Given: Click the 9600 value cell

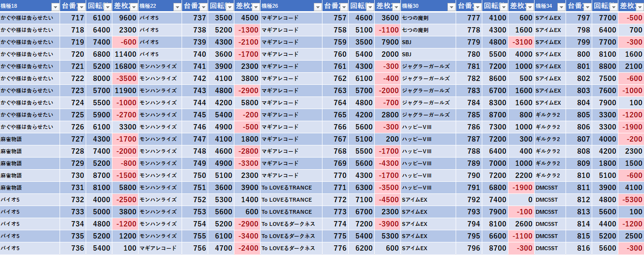Looking at the screenshot, I should pos(125,18).
